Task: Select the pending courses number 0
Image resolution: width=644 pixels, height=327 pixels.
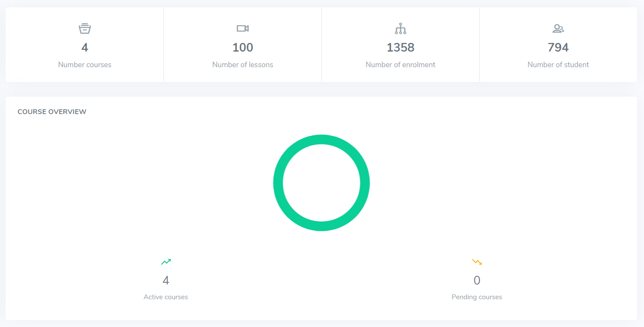Action: pos(477,281)
